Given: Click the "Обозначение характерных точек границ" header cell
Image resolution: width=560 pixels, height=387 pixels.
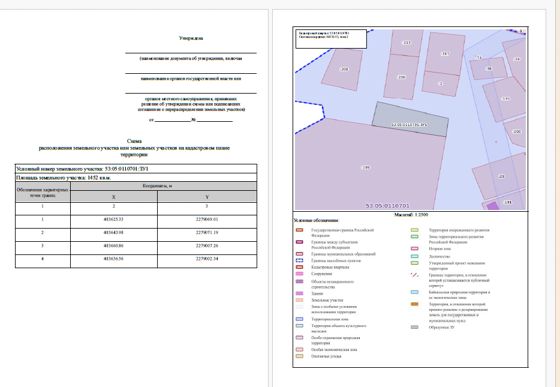Looking at the screenshot, I should (43, 192).
